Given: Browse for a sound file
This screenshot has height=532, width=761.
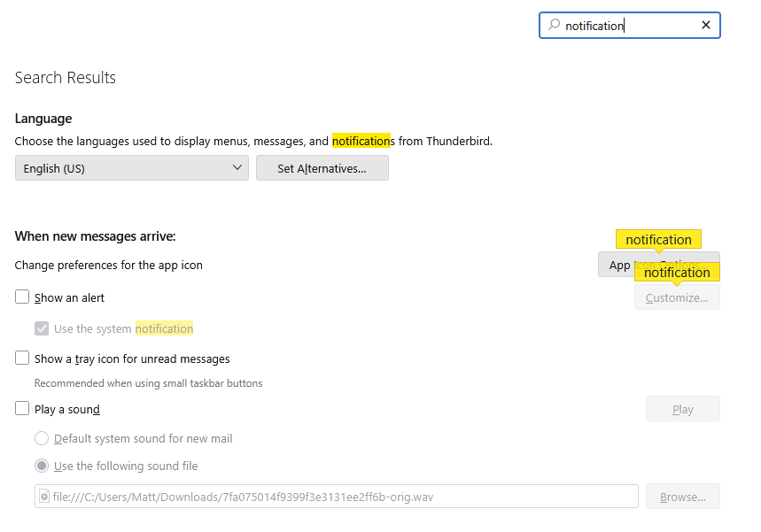Looking at the screenshot, I should [x=682, y=497].
